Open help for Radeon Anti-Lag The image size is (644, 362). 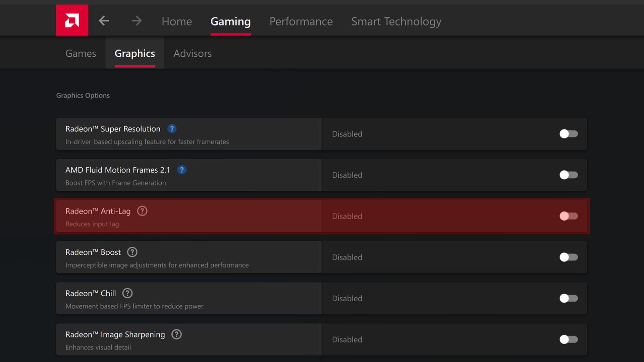tap(142, 211)
